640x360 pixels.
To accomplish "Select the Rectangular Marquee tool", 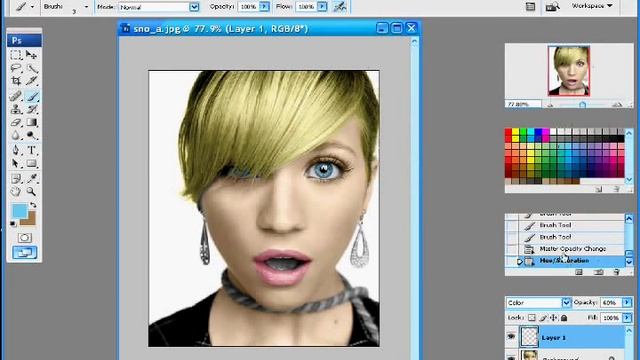I will coord(16,55).
